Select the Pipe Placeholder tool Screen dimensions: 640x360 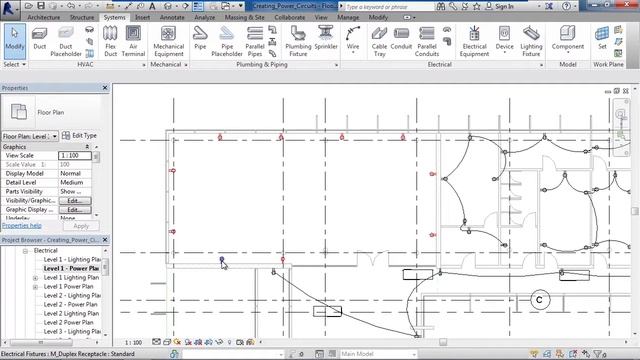tap(227, 41)
